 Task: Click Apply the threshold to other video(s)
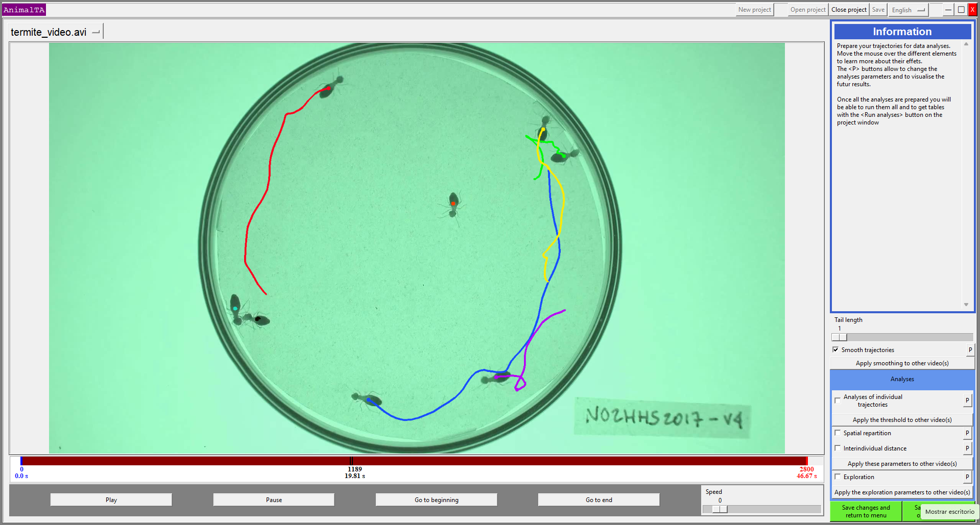click(x=902, y=420)
